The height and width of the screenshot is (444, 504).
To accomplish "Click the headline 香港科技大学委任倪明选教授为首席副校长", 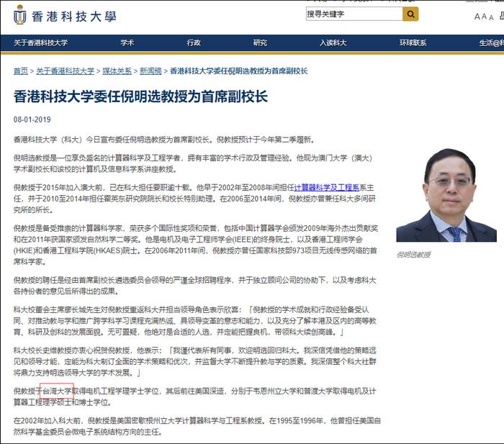I will (x=141, y=96).
